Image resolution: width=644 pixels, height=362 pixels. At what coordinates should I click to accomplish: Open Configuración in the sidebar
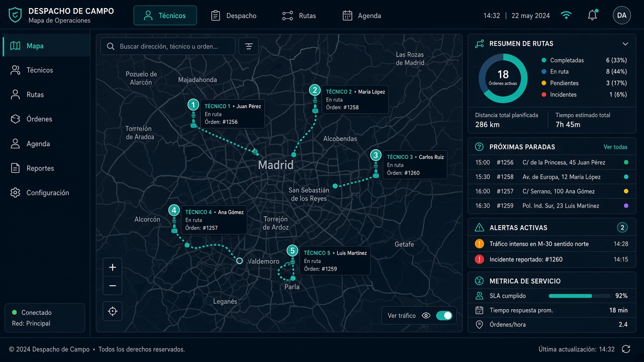[46, 193]
